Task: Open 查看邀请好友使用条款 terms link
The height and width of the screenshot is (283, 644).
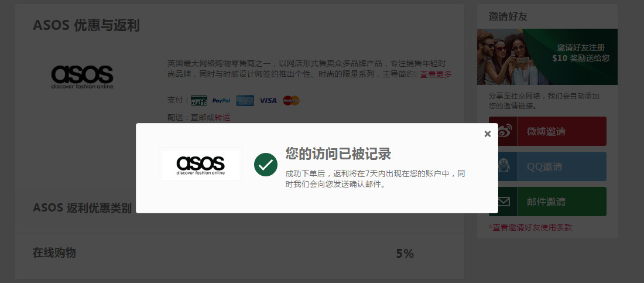Action: point(530,227)
